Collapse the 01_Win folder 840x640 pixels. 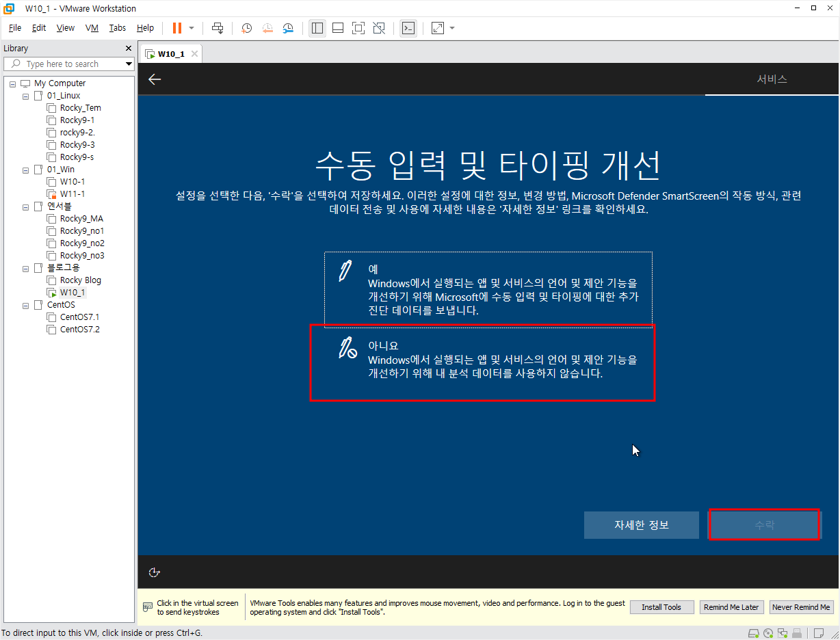click(25, 170)
